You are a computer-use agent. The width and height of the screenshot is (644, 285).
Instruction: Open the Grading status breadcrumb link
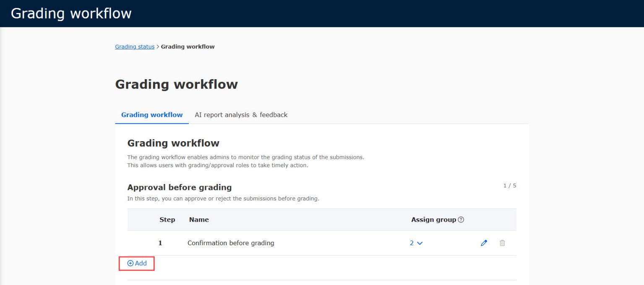click(x=135, y=47)
